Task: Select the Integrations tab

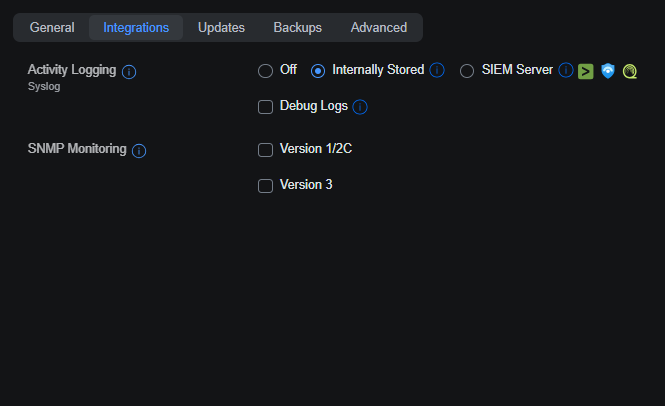Action: 136,28
